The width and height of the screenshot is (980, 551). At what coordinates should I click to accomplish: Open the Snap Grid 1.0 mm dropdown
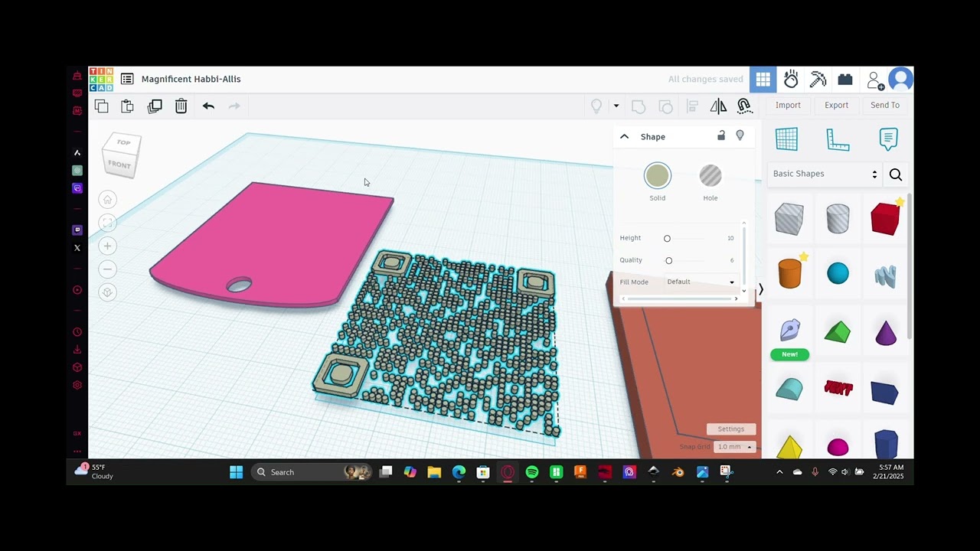click(734, 447)
